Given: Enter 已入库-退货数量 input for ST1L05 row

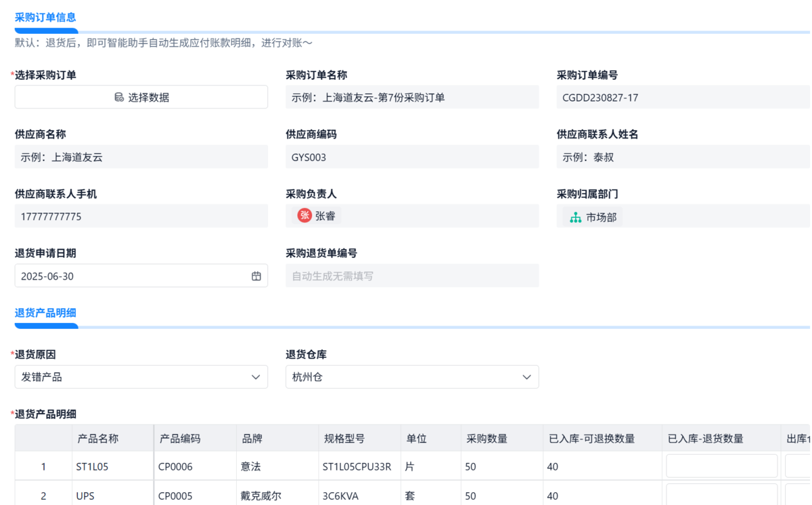Looking at the screenshot, I should (x=721, y=466).
